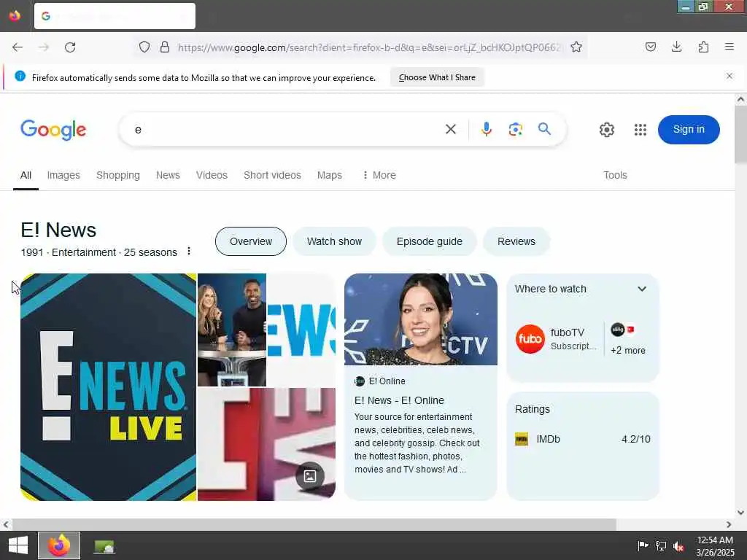Open the E! Online card photo
747x560 pixels.
[x=421, y=319]
